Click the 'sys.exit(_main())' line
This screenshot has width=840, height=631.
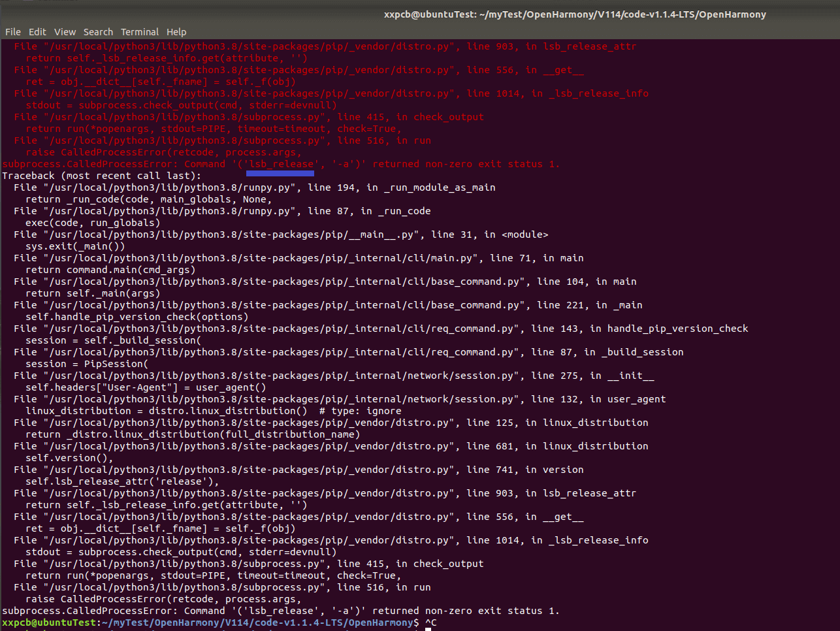(75, 246)
